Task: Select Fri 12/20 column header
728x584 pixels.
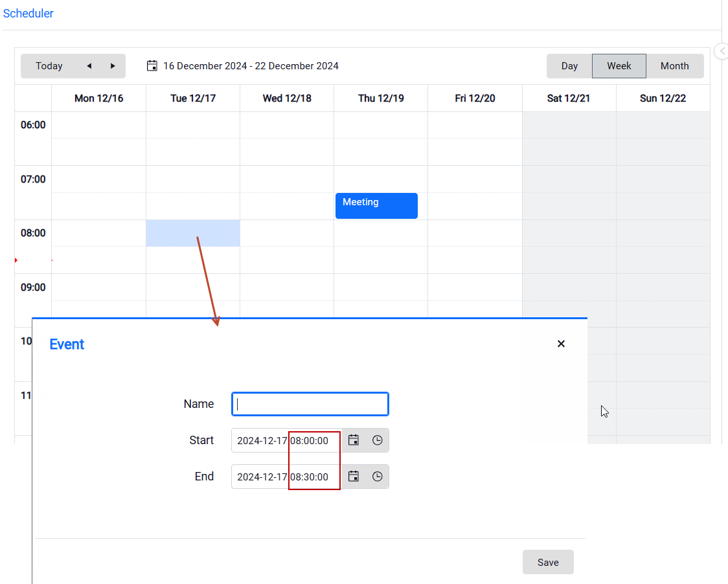Action: tap(475, 98)
